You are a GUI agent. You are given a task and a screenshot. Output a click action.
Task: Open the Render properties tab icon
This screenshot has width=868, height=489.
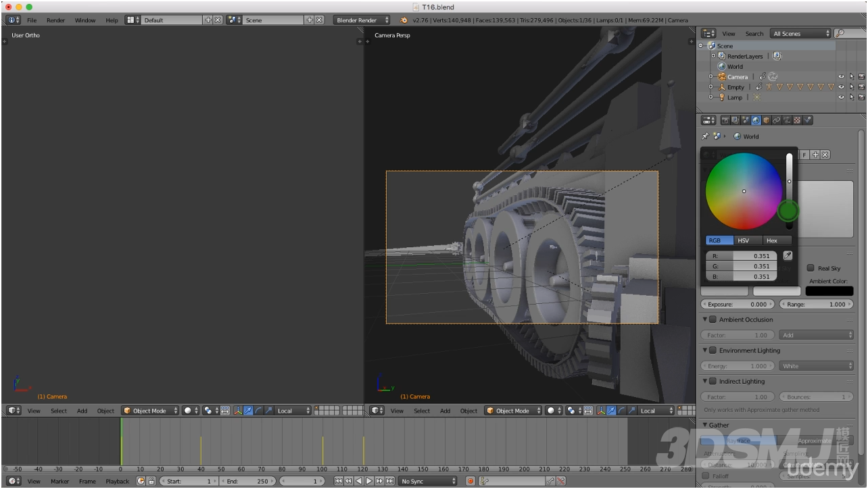click(x=725, y=120)
